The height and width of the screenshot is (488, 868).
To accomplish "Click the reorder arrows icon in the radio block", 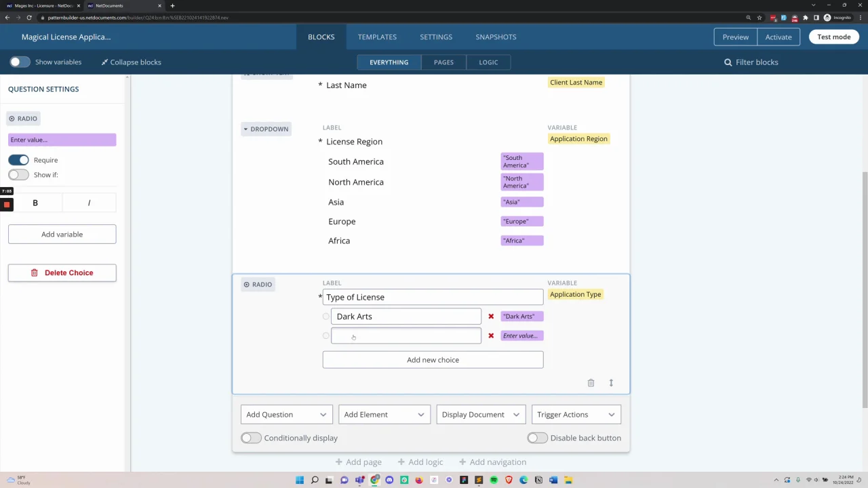I will [x=611, y=383].
